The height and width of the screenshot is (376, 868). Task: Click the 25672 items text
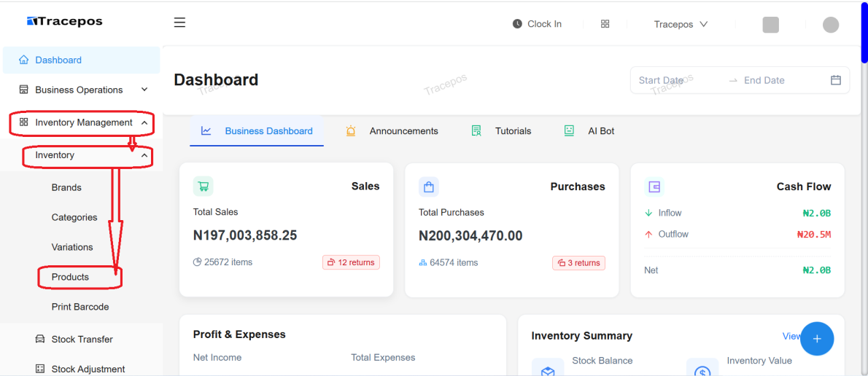228,262
